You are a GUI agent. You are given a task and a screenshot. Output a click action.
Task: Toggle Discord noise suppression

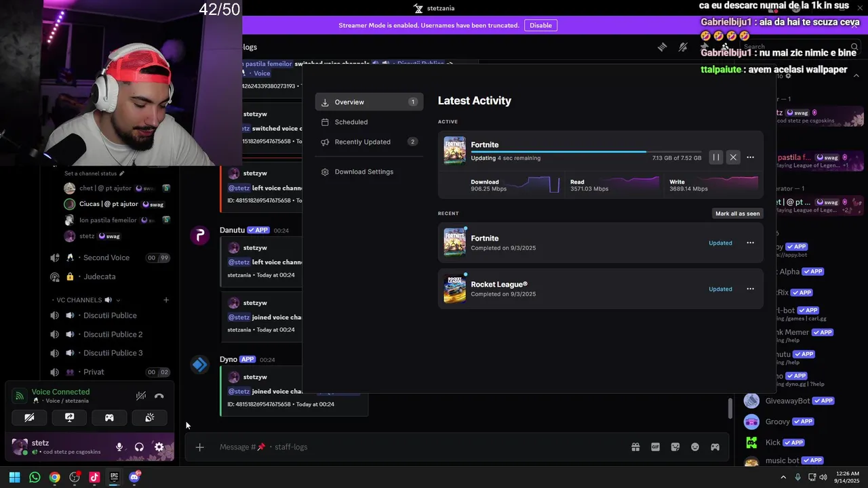140,396
